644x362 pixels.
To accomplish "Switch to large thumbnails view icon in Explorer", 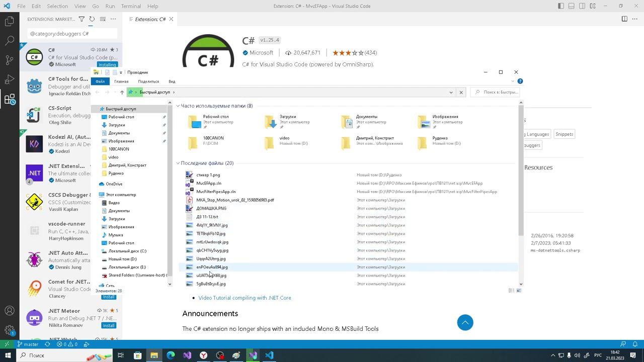I will pos(519,290).
